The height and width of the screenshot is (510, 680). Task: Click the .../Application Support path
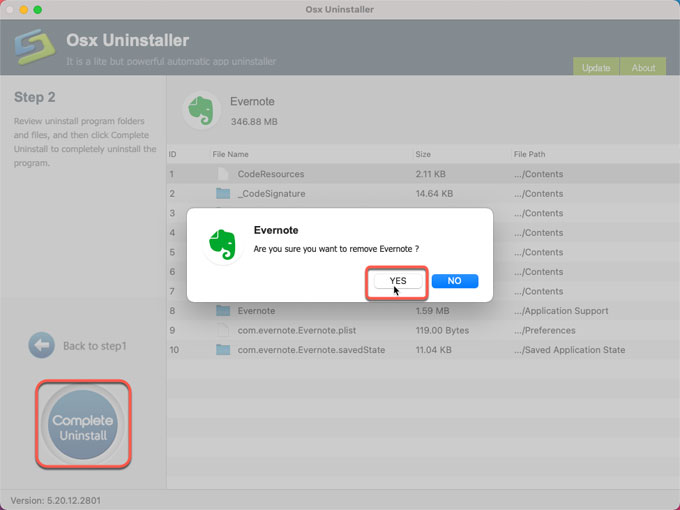coord(561,311)
